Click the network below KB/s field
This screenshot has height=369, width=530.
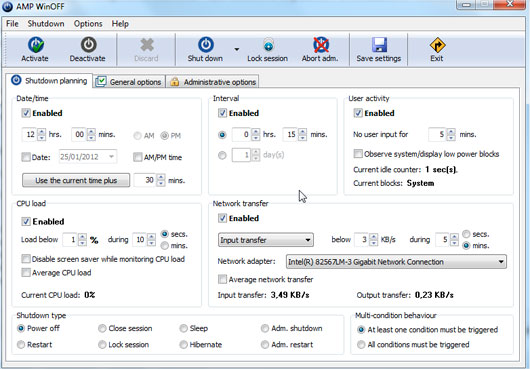click(362, 240)
